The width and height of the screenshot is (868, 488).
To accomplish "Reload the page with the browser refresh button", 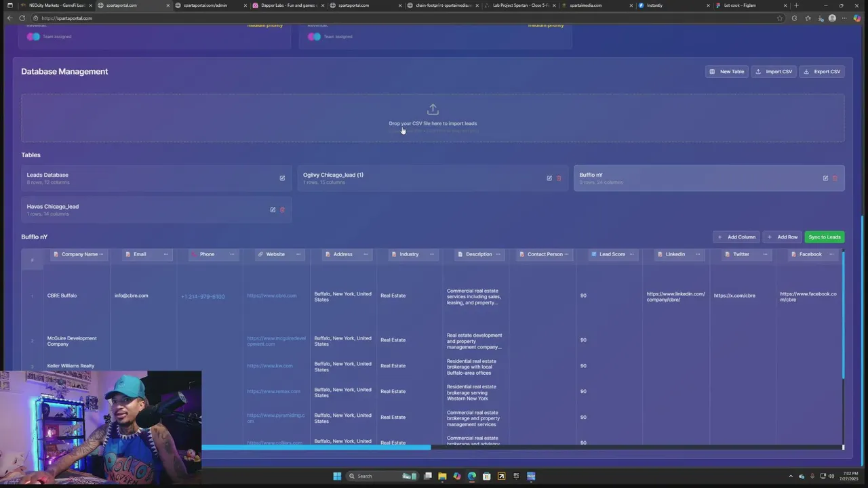I will (22, 18).
